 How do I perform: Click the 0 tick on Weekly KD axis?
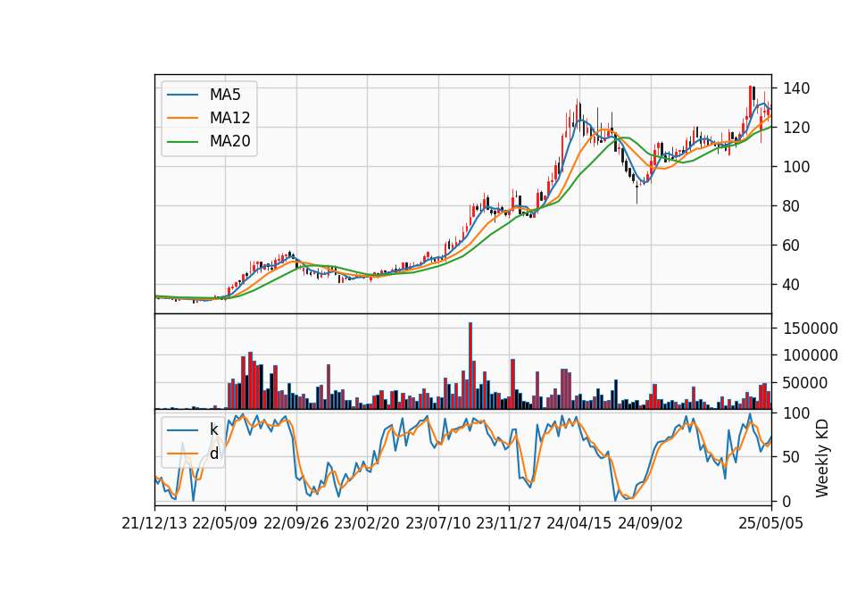tap(787, 501)
